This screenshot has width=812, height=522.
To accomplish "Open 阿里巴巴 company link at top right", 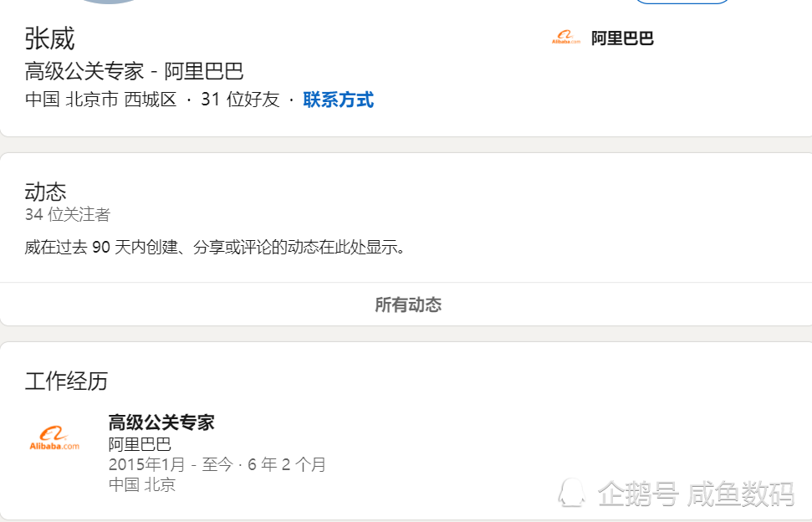I will 622,38.
